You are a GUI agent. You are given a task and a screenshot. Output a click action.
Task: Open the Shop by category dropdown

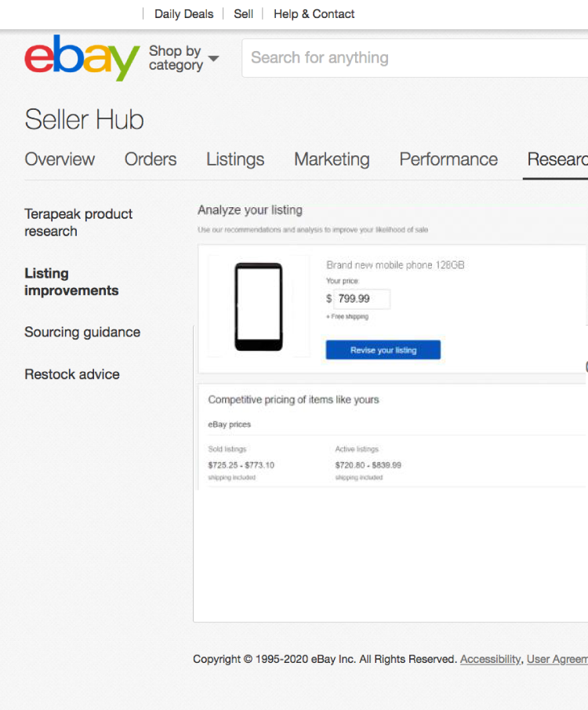[183, 58]
